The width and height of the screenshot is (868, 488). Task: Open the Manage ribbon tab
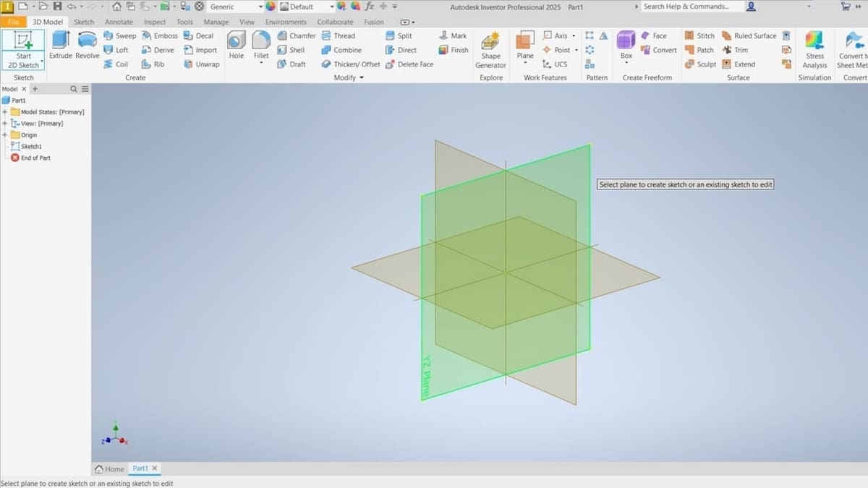coord(216,22)
